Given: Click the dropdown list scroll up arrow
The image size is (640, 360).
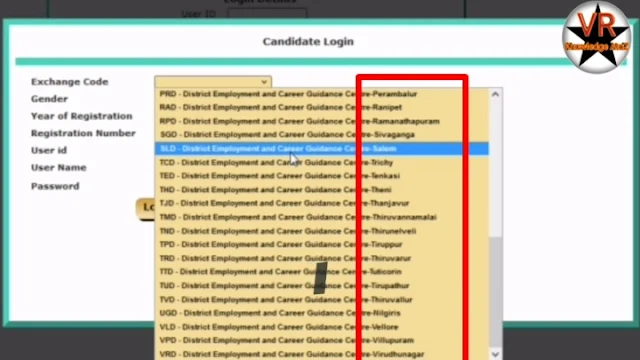Looking at the screenshot, I should click(x=496, y=94).
